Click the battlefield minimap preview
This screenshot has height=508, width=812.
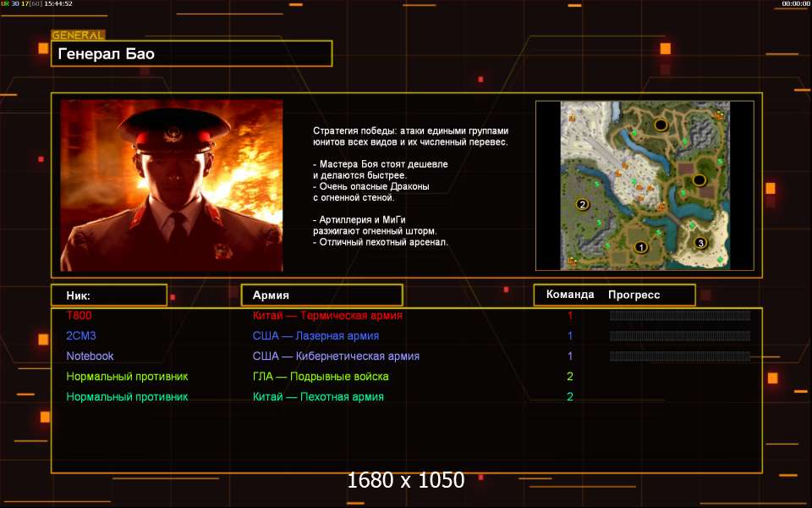(x=645, y=185)
